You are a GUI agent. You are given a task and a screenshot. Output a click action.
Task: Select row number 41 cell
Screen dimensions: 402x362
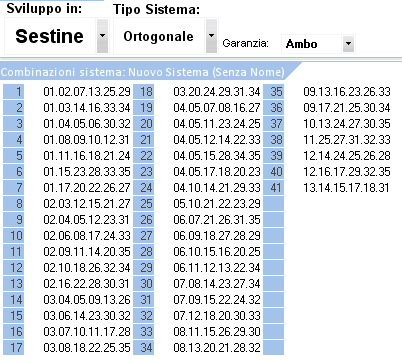tap(274, 188)
